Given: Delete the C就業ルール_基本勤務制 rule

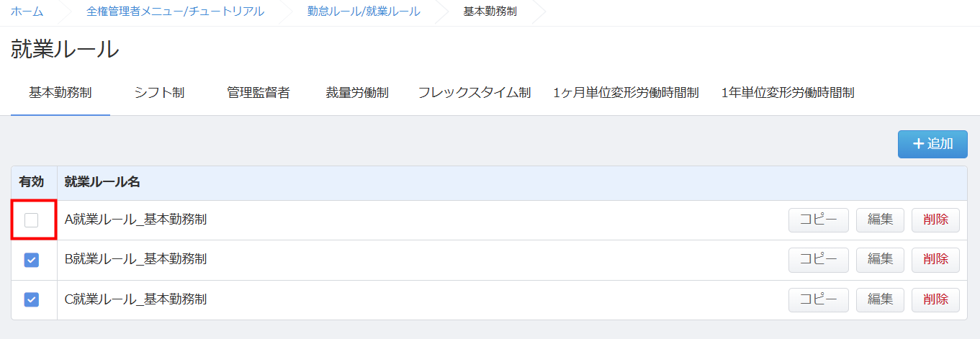Looking at the screenshot, I should click(935, 299).
